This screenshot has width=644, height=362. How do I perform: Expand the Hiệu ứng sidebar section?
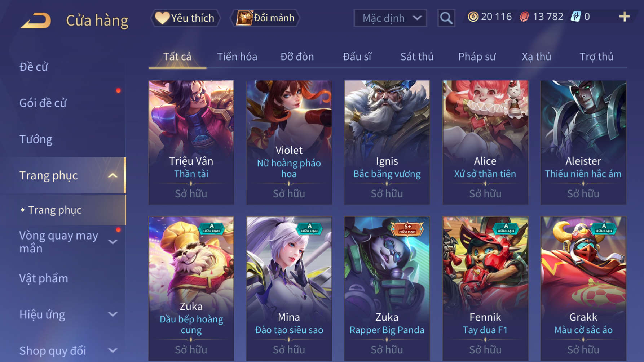point(113,314)
